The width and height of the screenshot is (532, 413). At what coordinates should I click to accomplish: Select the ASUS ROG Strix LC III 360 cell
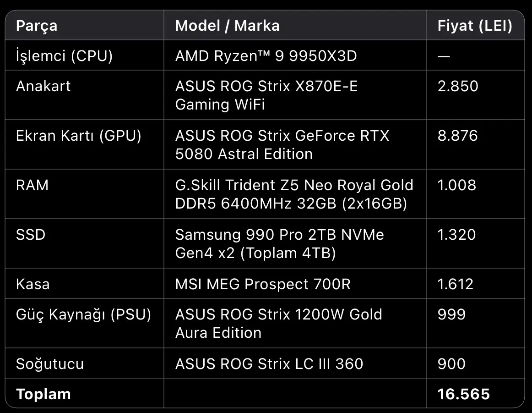(269, 364)
